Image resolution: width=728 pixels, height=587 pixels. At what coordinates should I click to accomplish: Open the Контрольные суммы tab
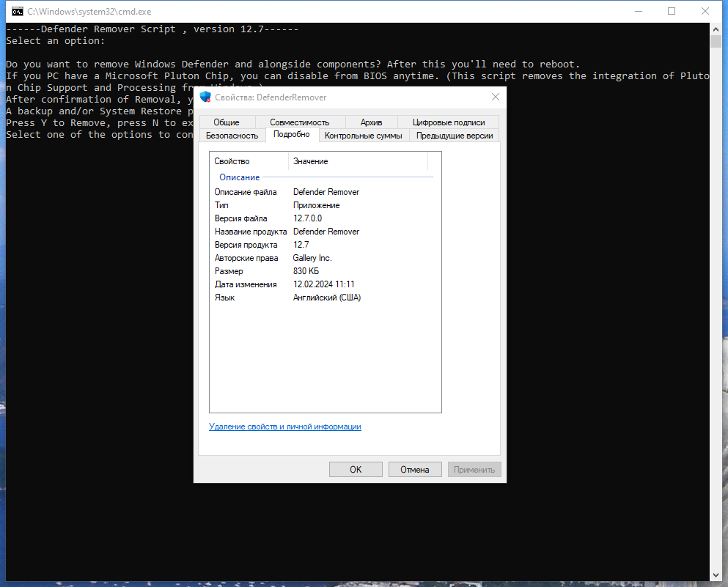(x=364, y=136)
